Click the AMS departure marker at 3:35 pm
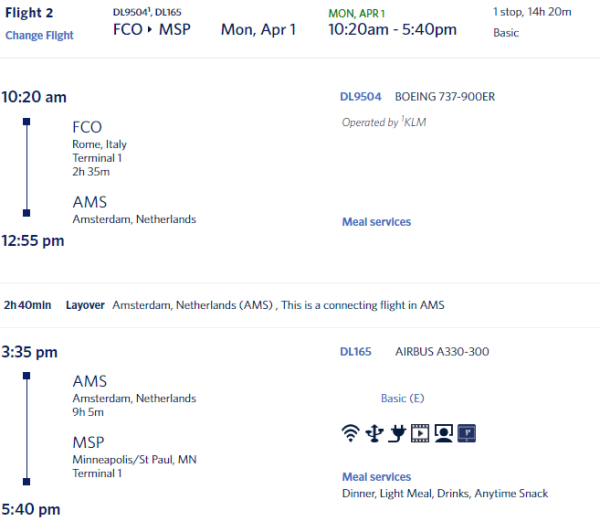The image size is (600, 532). 26,376
